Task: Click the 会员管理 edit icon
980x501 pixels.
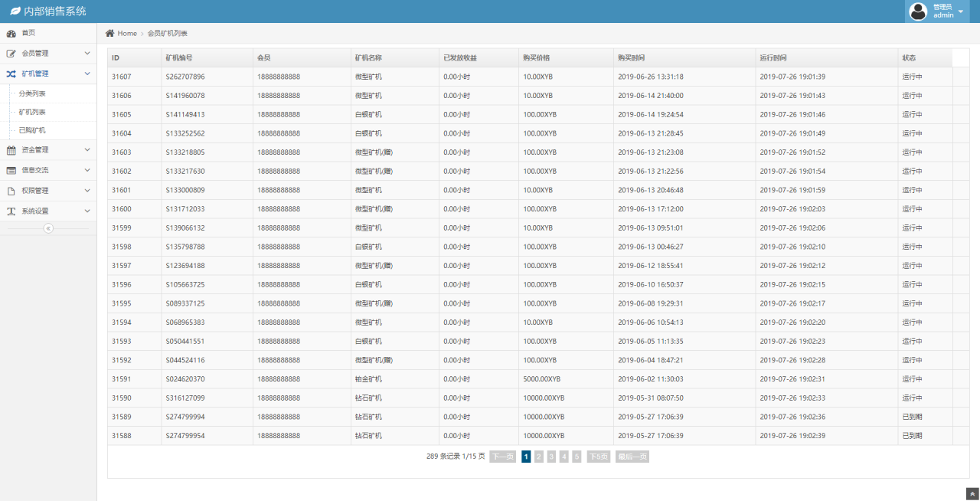Action: tap(11, 54)
